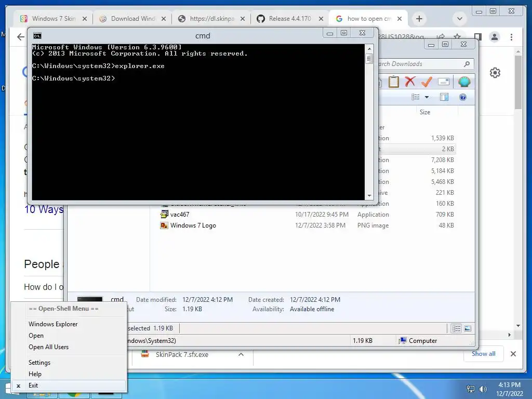Image resolution: width=532 pixels, height=399 pixels.
Task: Click the Computer zone in status bar
Action: tap(418, 341)
